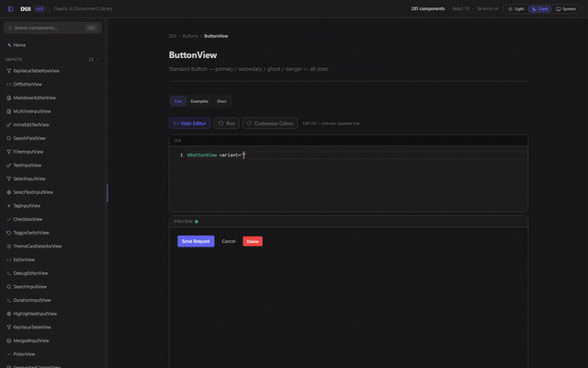Open the Live tab

(x=178, y=101)
